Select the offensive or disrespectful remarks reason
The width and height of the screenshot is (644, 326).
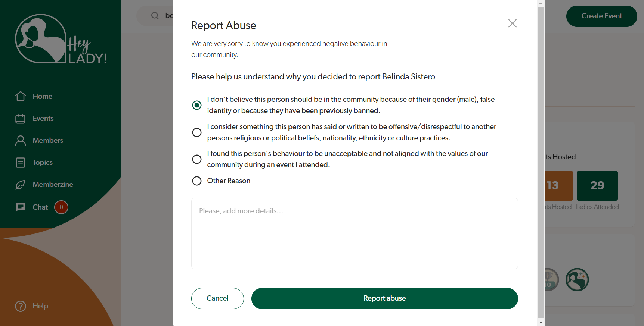coord(197,132)
